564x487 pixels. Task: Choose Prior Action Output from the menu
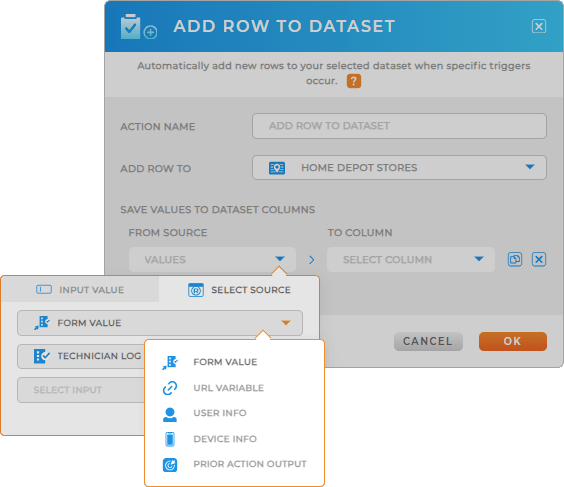[235, 464]
